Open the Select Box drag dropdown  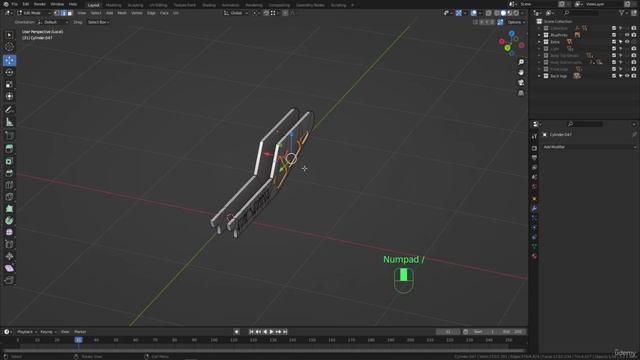(98, 22)
